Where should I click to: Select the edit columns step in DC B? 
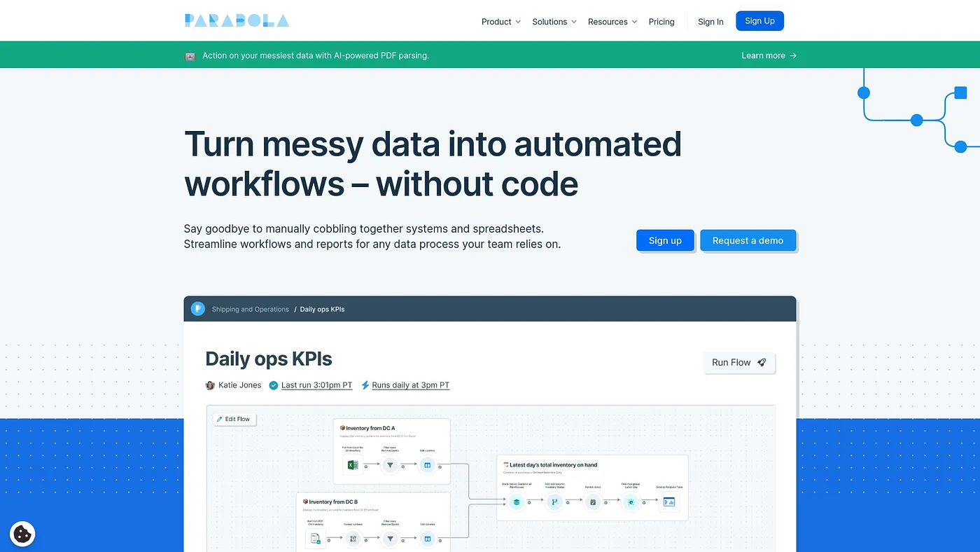(x=427, y=539)
